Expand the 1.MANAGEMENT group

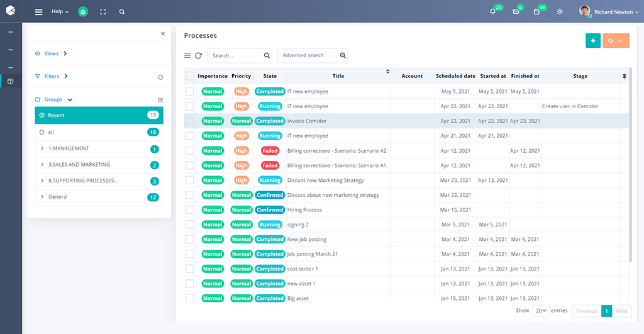pos(42,148)
